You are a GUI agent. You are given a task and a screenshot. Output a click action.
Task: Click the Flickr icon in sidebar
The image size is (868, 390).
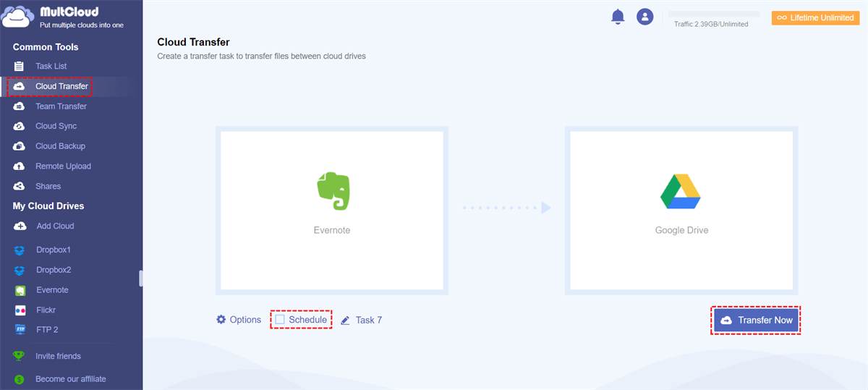[20, 310]
